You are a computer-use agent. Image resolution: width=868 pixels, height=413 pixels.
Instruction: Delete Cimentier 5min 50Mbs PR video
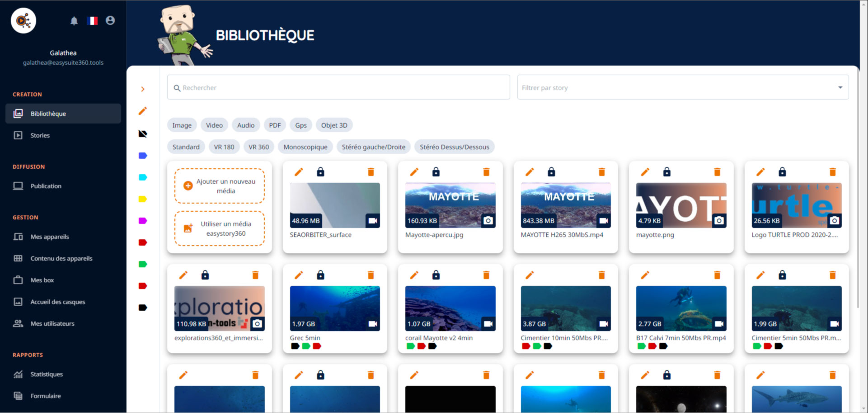833,275
